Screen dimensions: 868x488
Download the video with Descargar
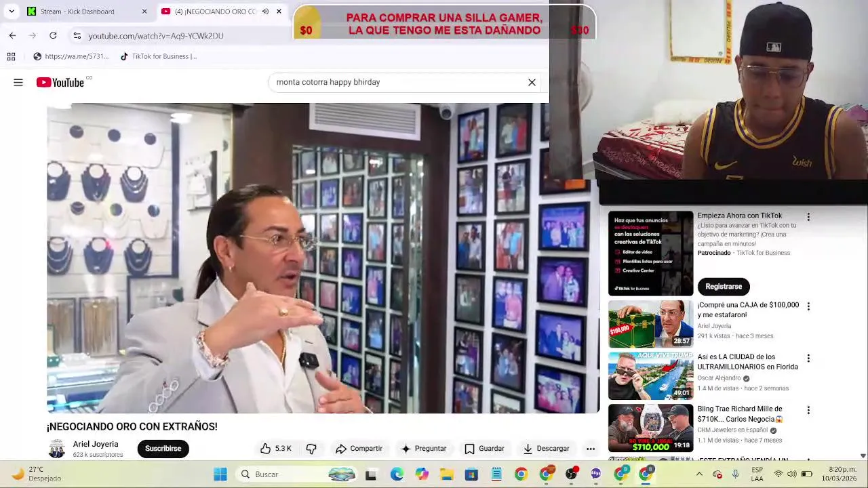[546, 449]
